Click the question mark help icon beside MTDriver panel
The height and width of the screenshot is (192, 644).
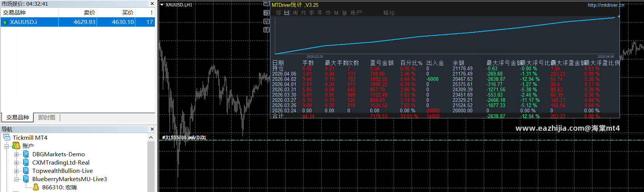pyautogui.click(x=266, y=29)
